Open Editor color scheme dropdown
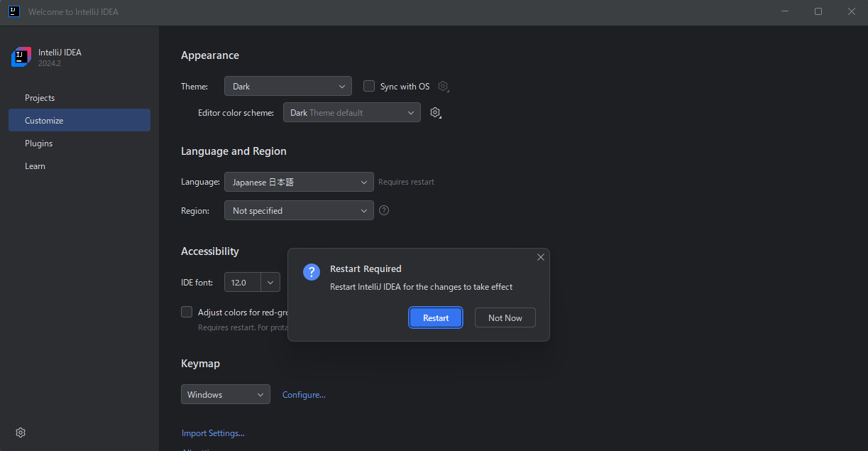868x451 pixels. (x=352, y=112)
